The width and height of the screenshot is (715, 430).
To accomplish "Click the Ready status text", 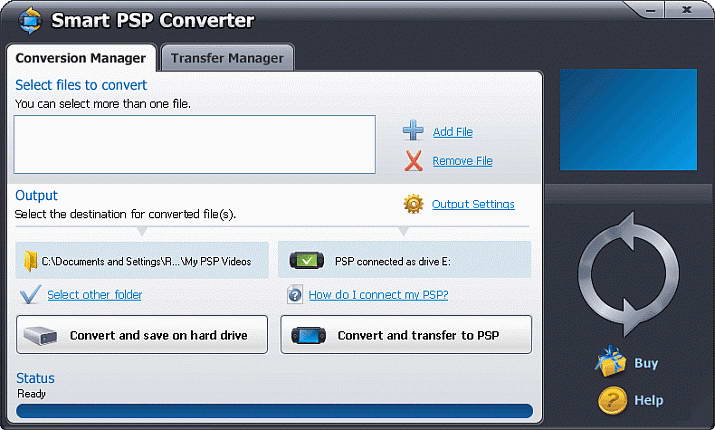I will point(31,394).
